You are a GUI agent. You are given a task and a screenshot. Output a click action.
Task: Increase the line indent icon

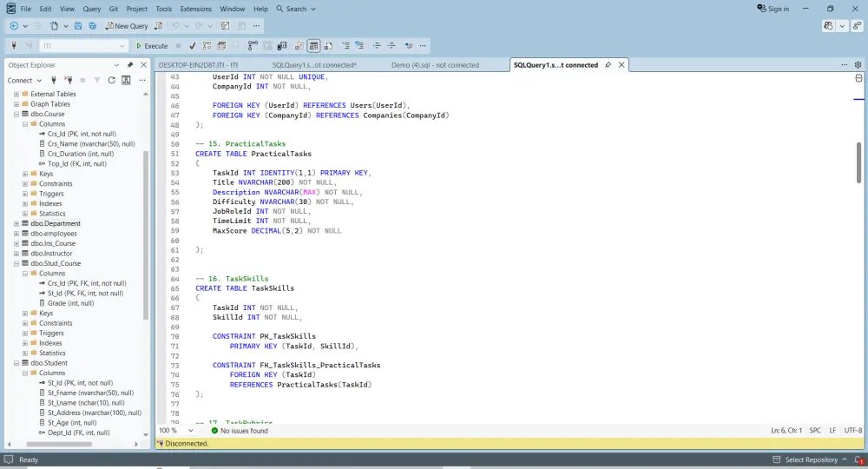[391, 46]
